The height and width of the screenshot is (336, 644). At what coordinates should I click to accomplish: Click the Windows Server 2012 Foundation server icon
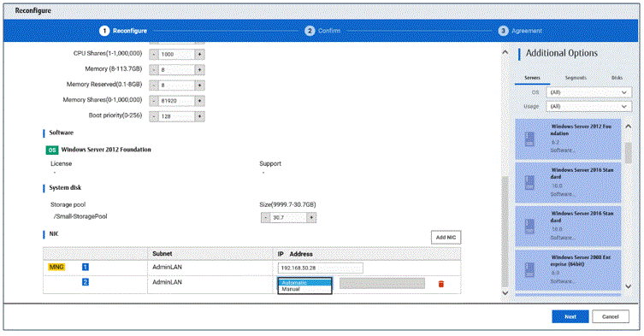point(529,139)
